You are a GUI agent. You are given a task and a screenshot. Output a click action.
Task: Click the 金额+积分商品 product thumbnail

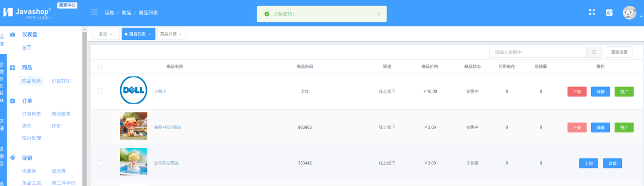click(133, 126)
